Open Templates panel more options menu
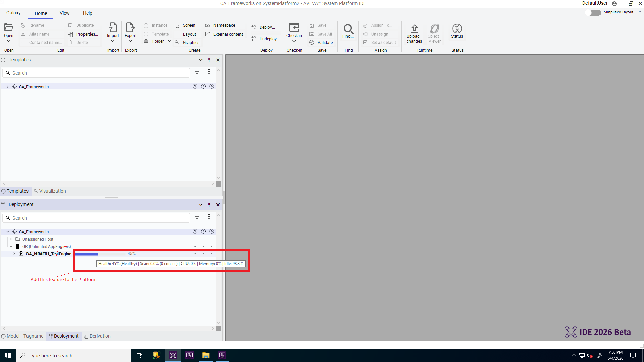The width and height of the screenshot is (644, 362). (209, 72)
